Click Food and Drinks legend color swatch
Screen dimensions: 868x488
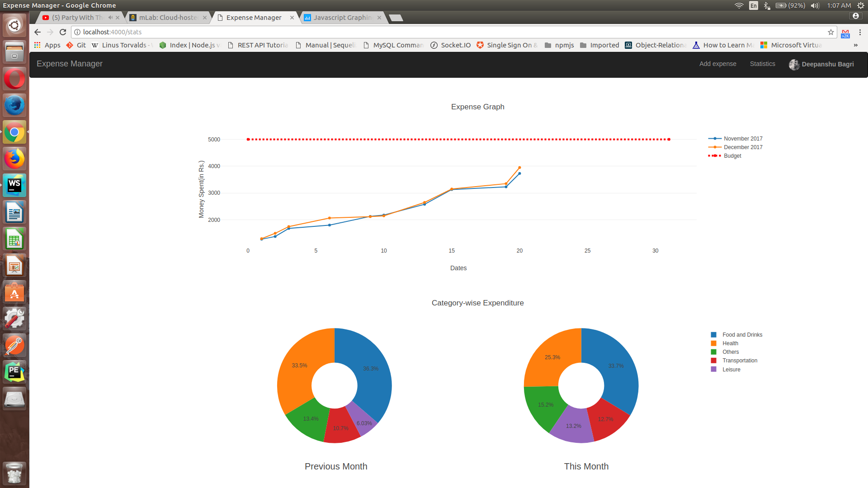coord(713,335)
